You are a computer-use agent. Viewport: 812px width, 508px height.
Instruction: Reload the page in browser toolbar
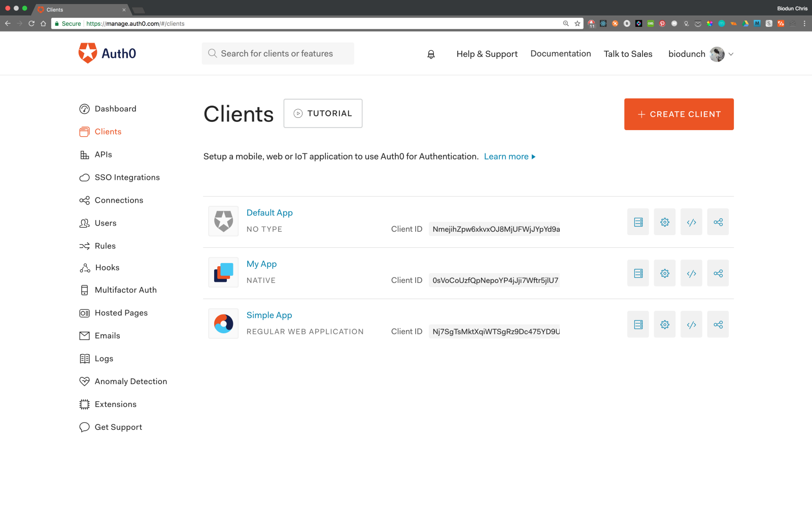(31, 23)
